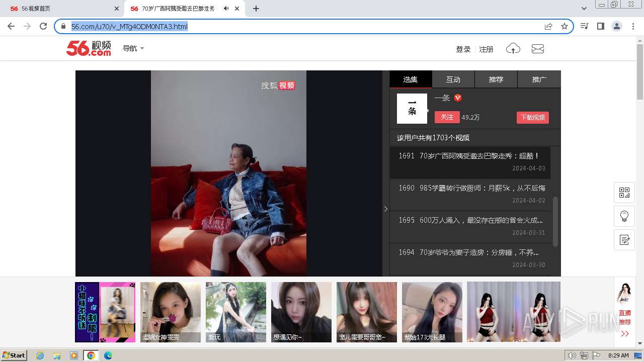The height and width of the screenshot is (362, 644).
Task: Click the 登录 login link
Action: (463, 49)
